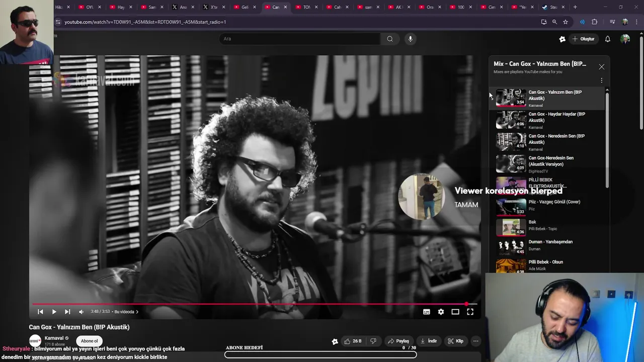Skip to the previous video in the player
Image resolution: width=644 pixels, height=362 pixels.
pyautogui.click(x=40, y=312)
